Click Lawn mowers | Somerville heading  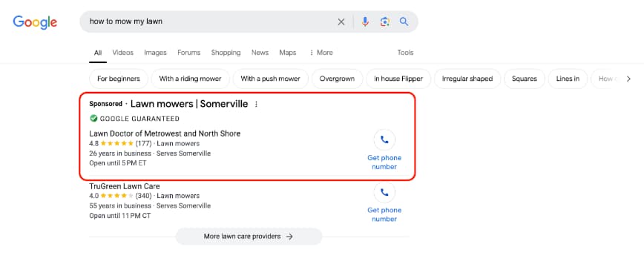point(189,104)
